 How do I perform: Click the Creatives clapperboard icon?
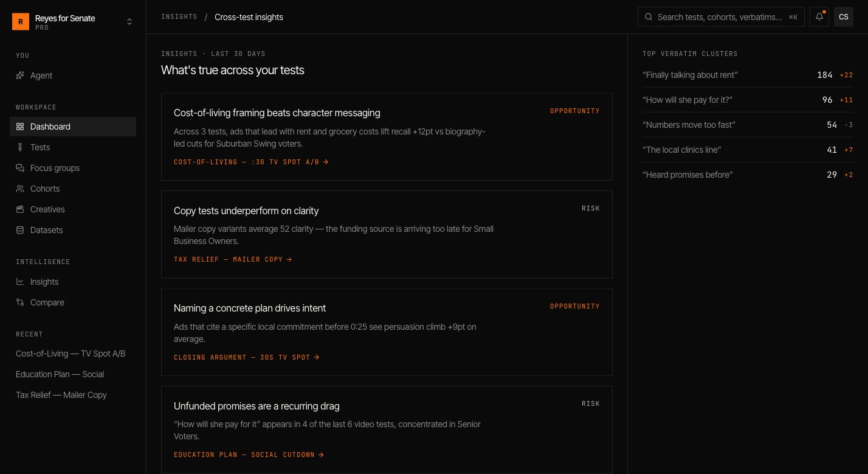[x=20, y=209]
